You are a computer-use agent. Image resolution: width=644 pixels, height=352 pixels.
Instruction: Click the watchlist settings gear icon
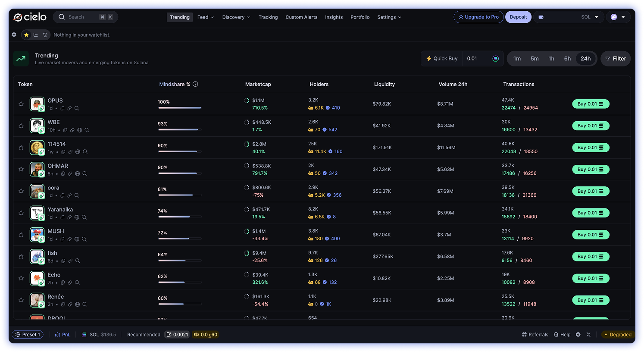[14, 35]
